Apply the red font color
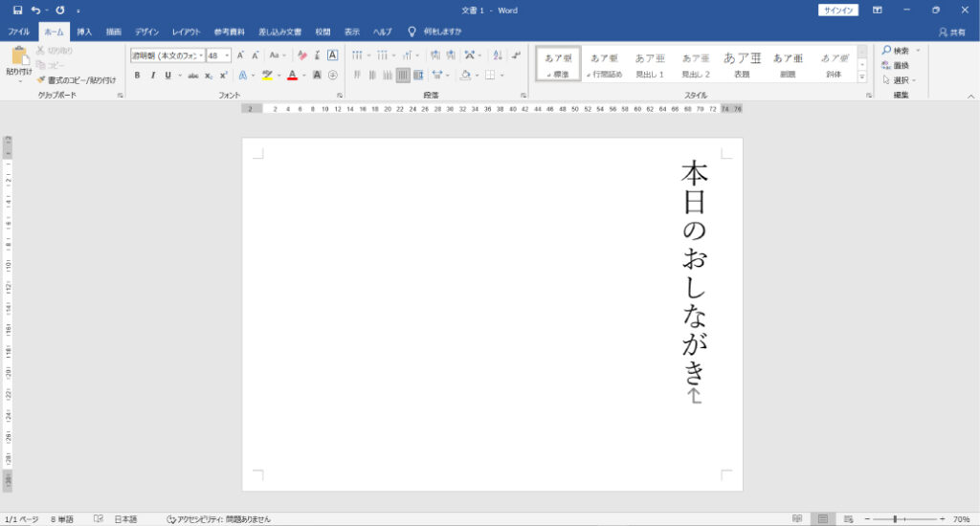This screenshot has width=980, height=526. [x=292, y=76]
